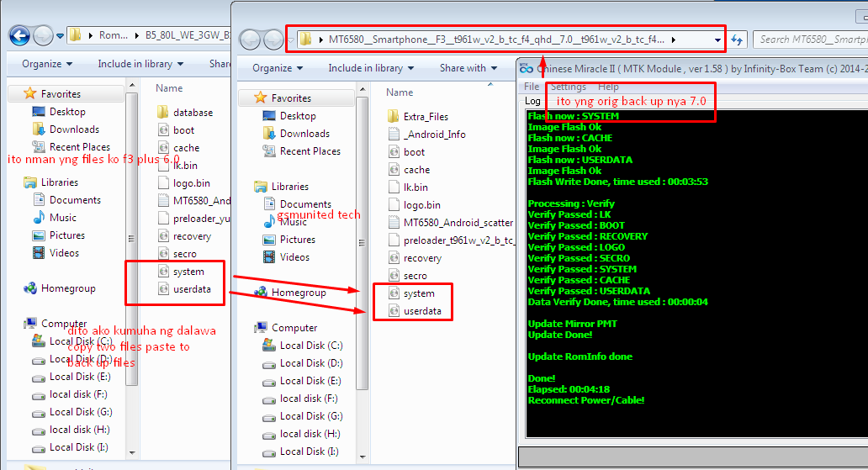
Task: Open Include in library menu, left window
Action: (x=140, y=64)
